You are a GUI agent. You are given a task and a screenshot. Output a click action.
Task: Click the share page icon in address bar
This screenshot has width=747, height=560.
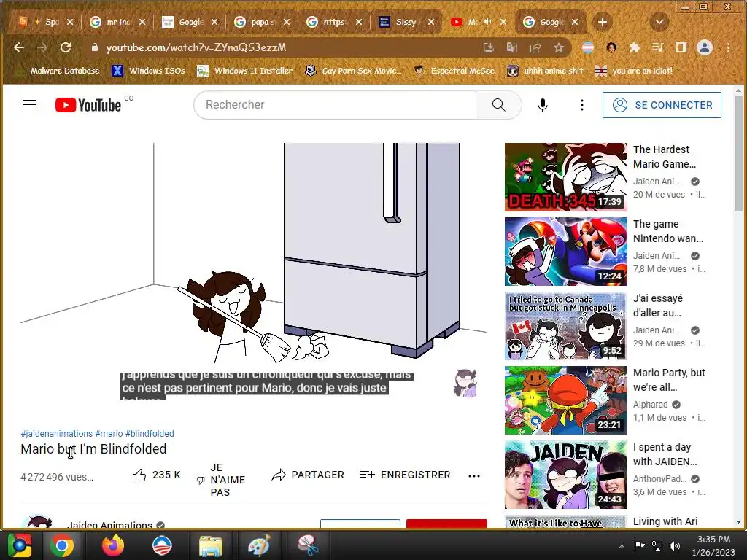535,47
